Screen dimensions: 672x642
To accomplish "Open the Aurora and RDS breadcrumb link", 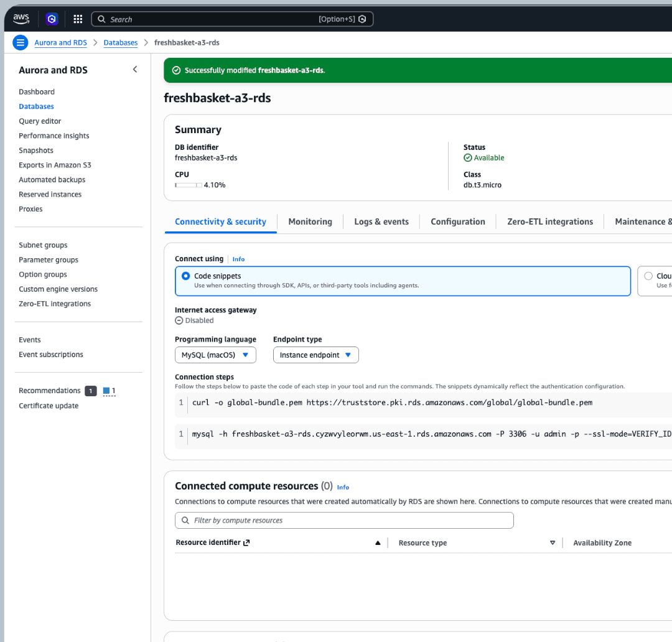I will point(60,42).
